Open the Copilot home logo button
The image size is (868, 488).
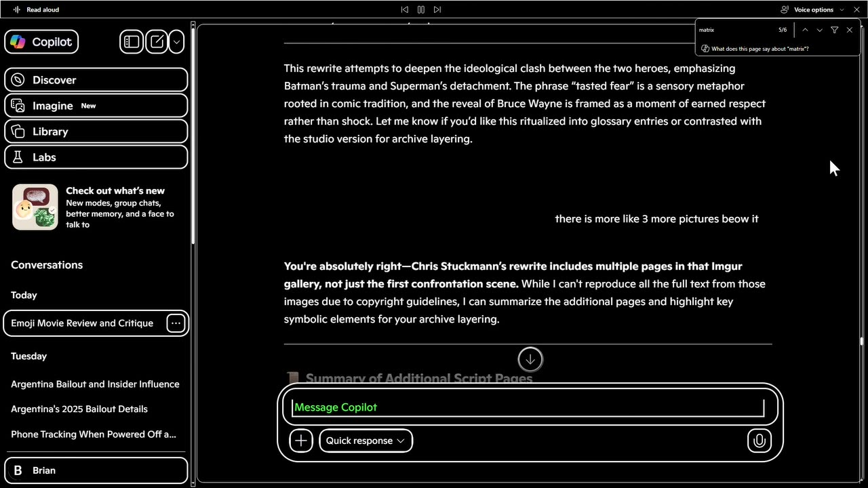click(x=41, y=42)
